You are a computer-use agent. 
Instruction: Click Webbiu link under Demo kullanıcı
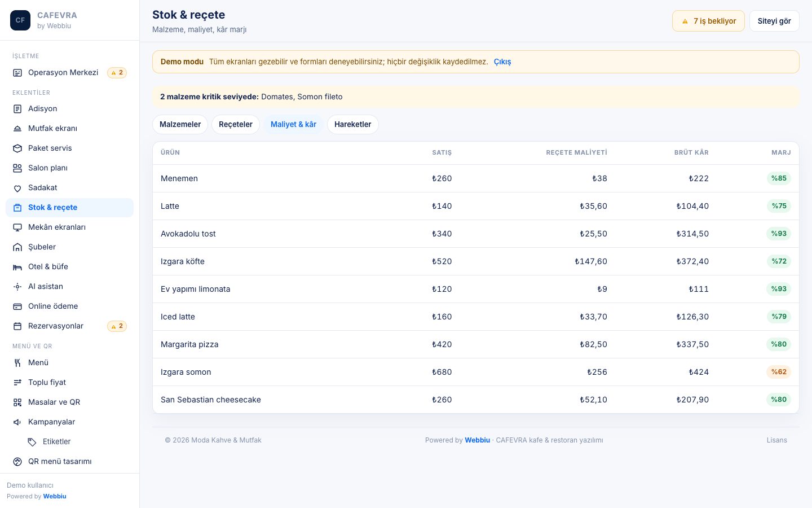55,497
